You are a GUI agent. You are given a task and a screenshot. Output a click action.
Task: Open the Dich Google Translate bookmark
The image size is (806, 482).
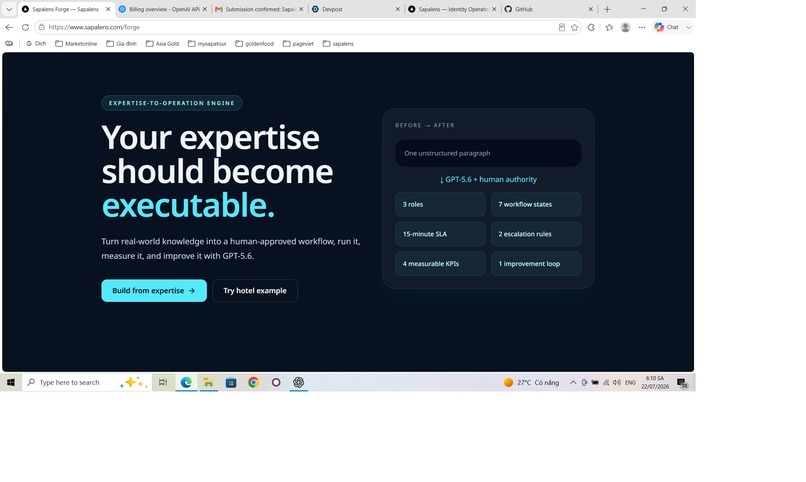[x=36, y=44]
